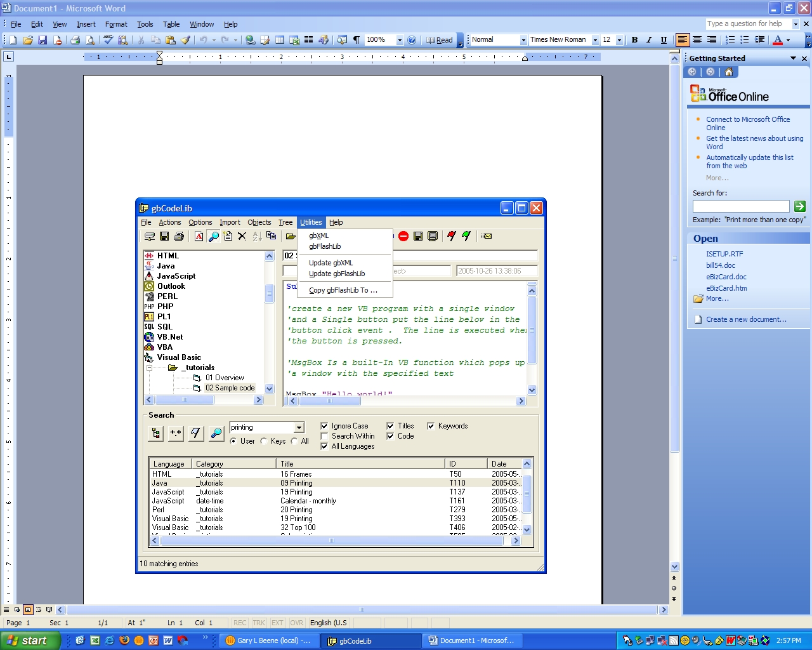Click the red flag icon in gbCodeLib toolbar
This screenshot has height=650, width=812.
click(452, 236)
